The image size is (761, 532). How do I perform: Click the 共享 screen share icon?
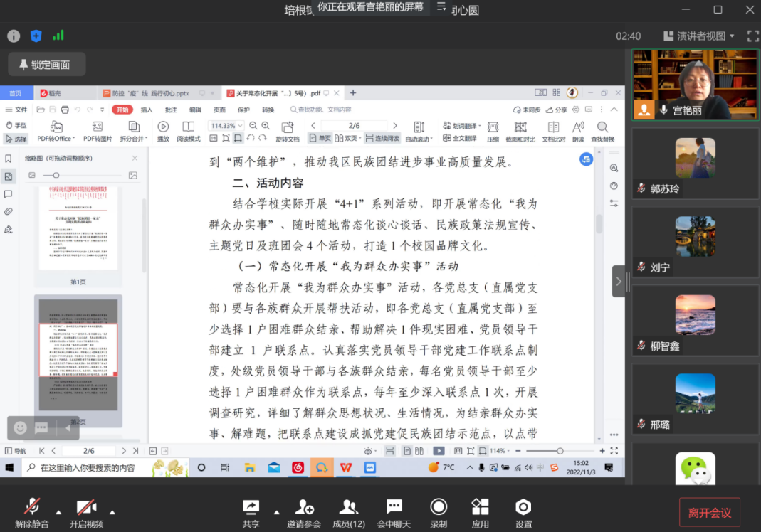(x=251, y=507)
